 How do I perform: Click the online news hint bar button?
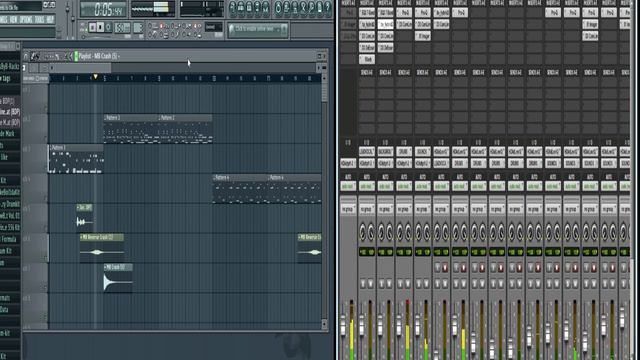point(258,29)
